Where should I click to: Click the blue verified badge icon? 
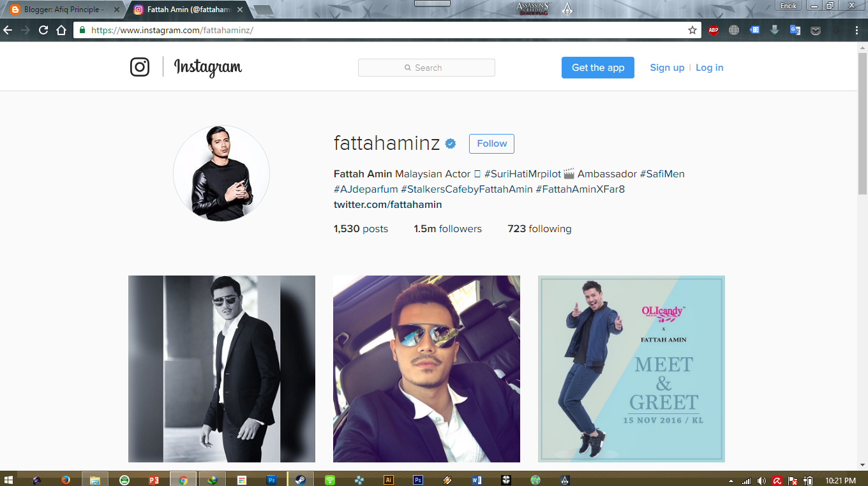click(x=451, y=144)
